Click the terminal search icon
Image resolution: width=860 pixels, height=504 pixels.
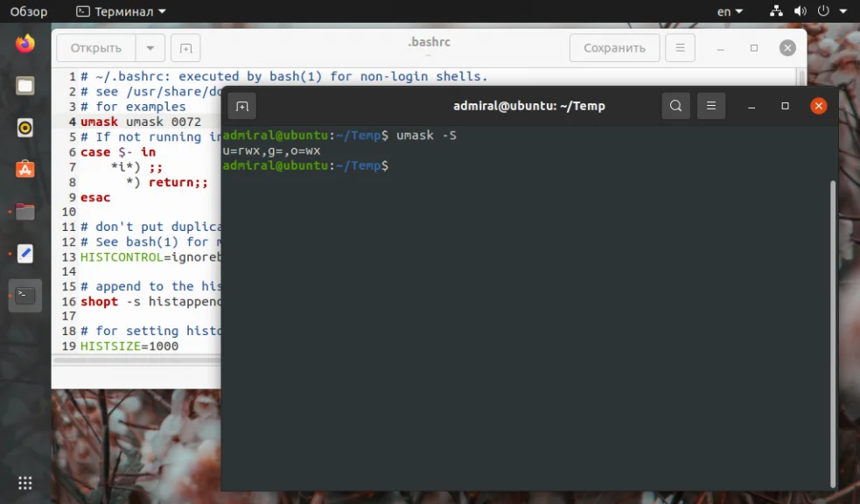tap(675, 106)
